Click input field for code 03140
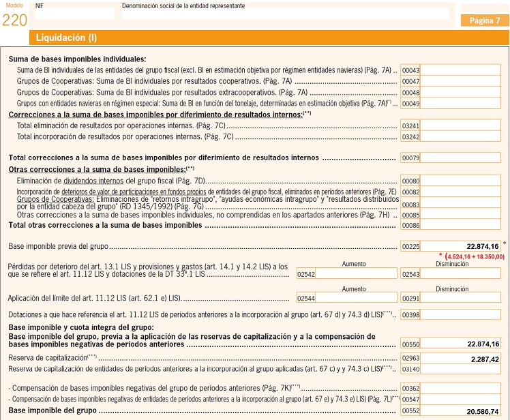 point(460,369)
